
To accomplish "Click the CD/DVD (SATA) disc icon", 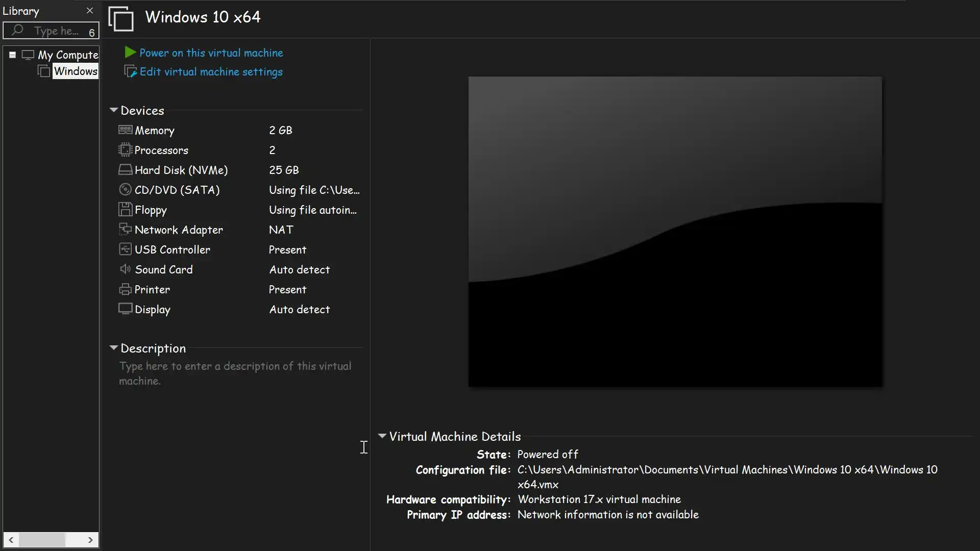I will point(125,190).
